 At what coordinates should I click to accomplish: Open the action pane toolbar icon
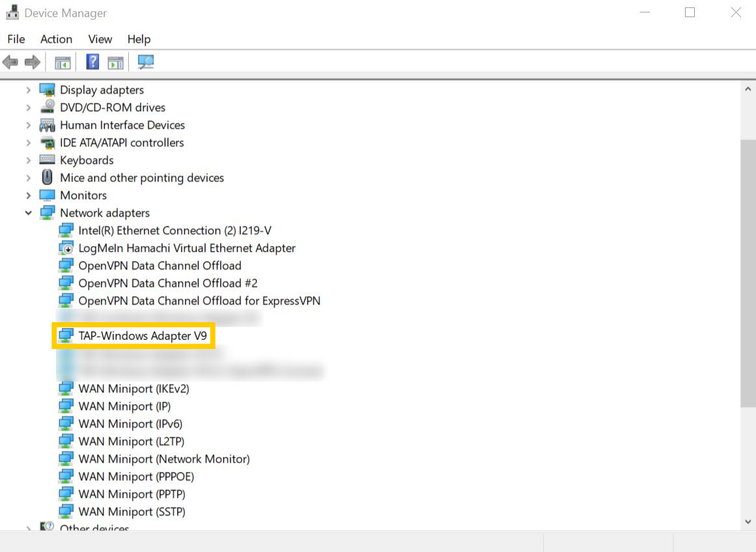(115, 62)
